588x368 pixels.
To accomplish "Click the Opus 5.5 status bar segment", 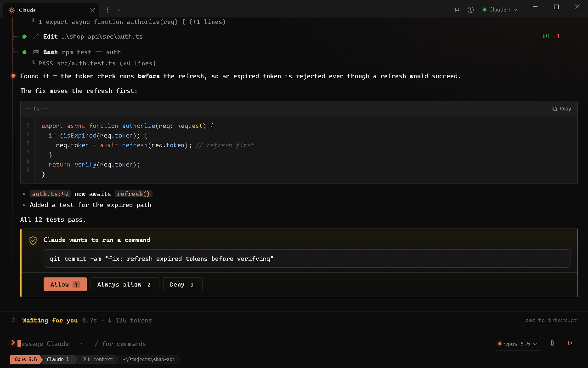I will point(26,359).
